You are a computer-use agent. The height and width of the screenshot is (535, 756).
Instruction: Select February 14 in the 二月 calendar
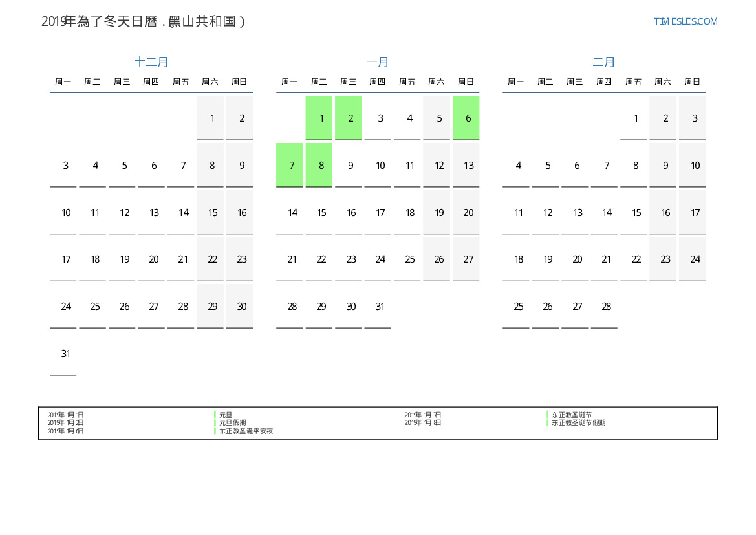(607, 212)
